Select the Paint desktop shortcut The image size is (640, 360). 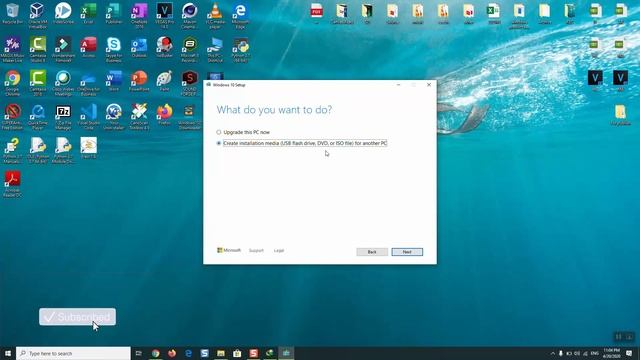tap(164, 81)
